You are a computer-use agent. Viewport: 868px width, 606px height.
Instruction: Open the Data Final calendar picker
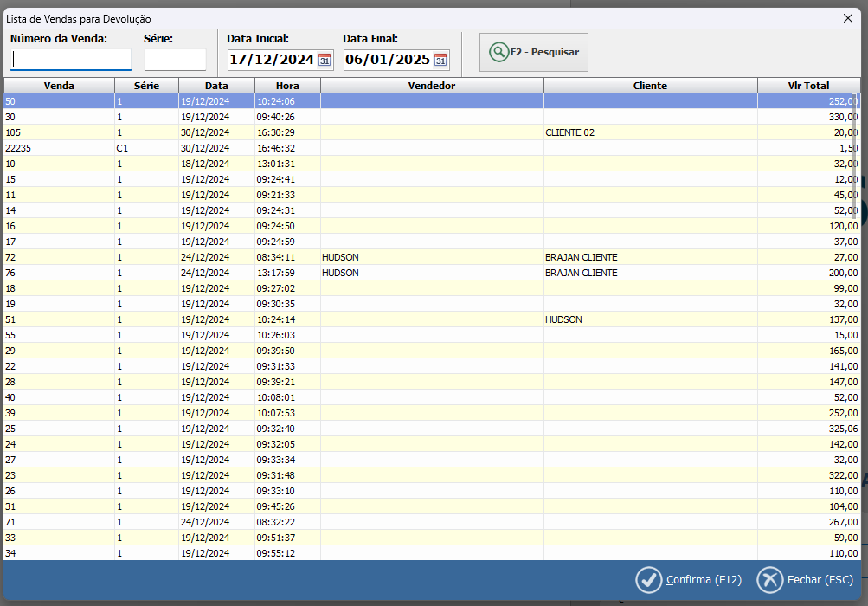(x=440, y=60)
